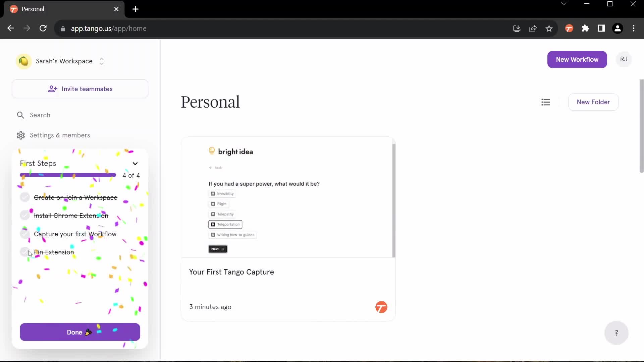Click the search magnifier icon
Image resolution: width=644 pixels, height=362 pixels.
(x=20, y=115)
